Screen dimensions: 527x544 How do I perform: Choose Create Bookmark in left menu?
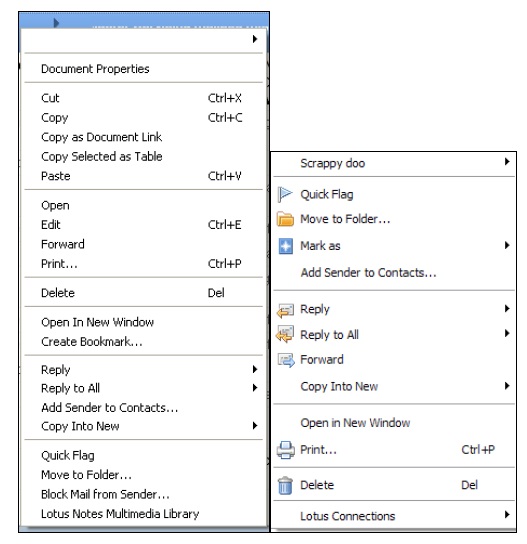pyautogui.click(x=92, y=342)
